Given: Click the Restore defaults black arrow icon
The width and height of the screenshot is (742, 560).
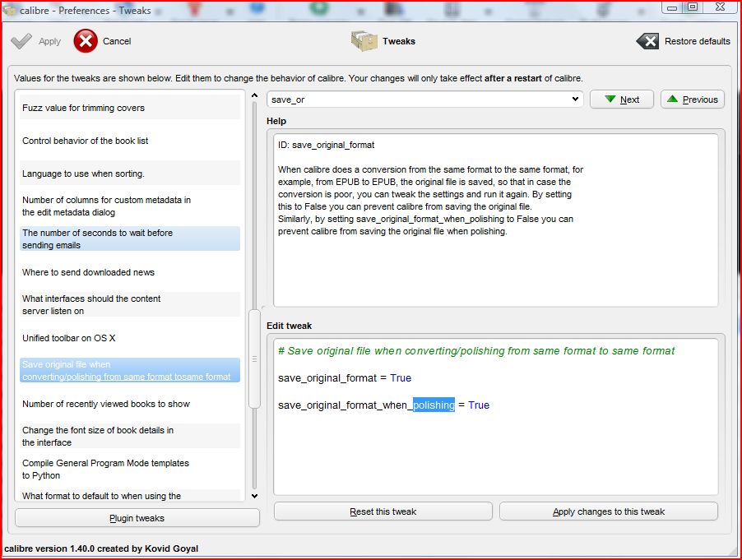Looking at the screenshot, I should 647,41.
